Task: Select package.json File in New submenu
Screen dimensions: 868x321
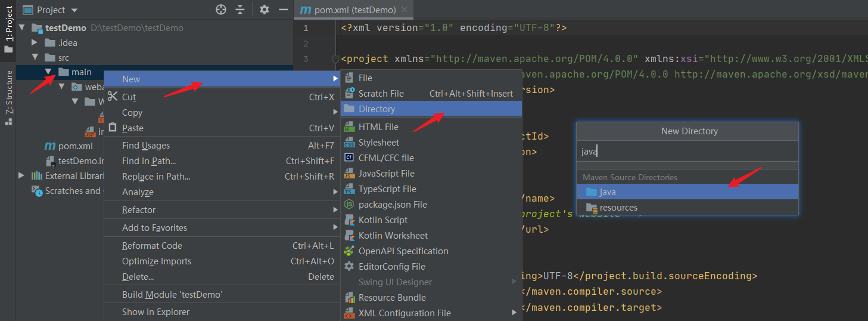Action: 431,205
